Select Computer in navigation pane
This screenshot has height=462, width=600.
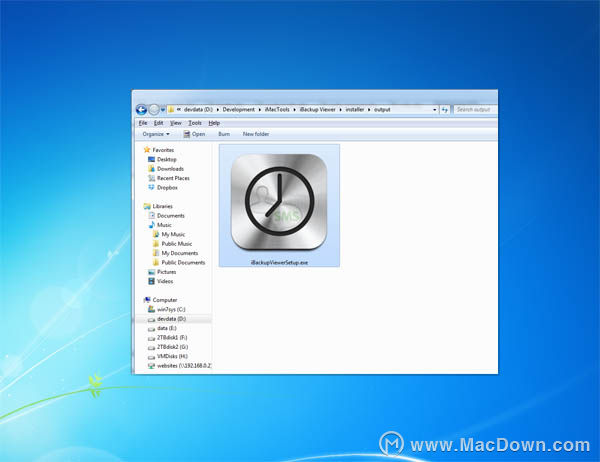tap(165, 300)
